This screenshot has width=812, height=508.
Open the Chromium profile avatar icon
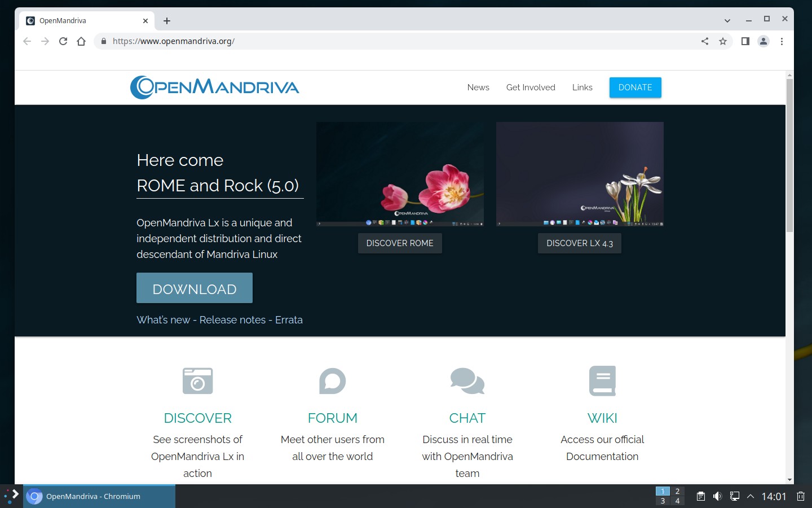pos(764,41)
